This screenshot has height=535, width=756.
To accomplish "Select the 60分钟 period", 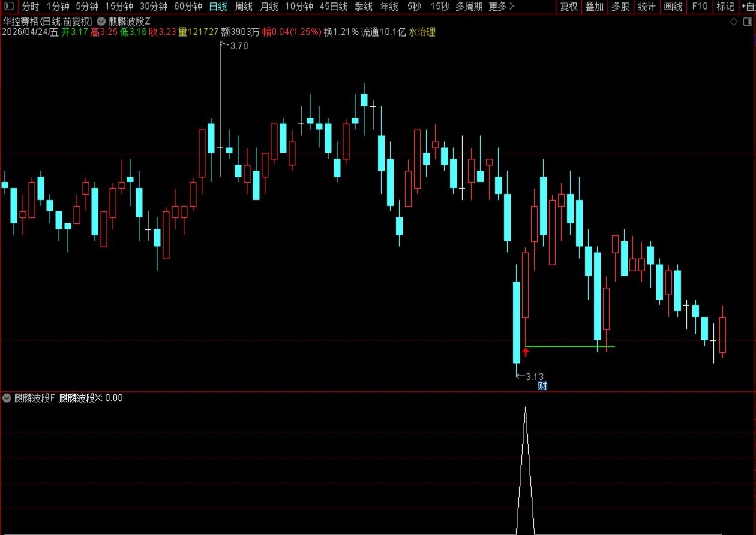I will pos(188,7).
